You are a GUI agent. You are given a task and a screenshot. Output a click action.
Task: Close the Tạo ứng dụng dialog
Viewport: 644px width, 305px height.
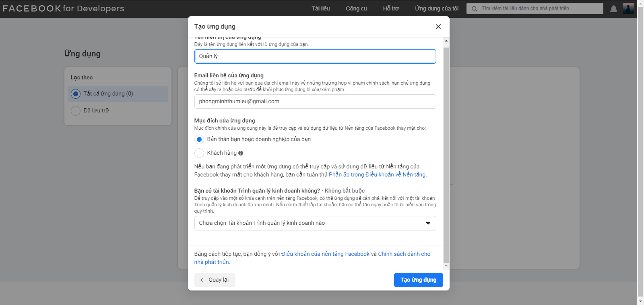[438, 27]
